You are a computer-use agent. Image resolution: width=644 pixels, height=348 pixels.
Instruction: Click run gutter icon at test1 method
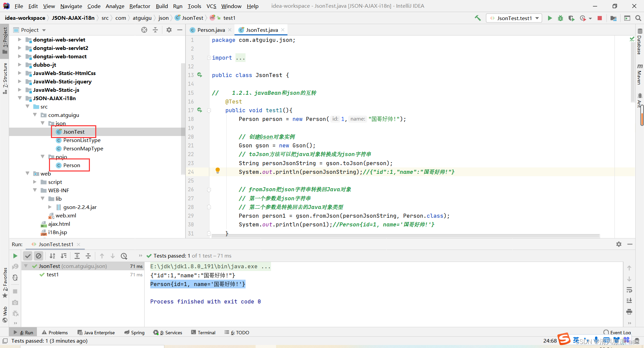pyautogui.click(x=200, y=110)
